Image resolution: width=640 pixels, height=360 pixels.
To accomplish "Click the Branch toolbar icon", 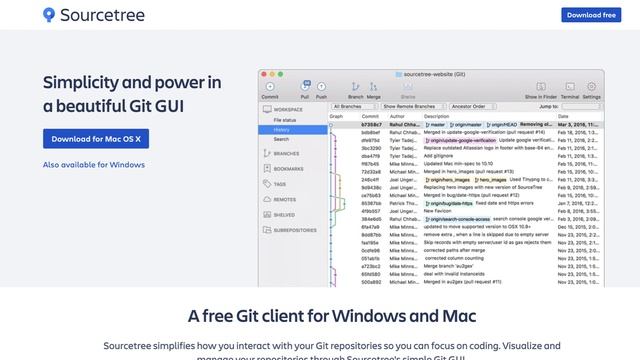I will coord(356,87).
